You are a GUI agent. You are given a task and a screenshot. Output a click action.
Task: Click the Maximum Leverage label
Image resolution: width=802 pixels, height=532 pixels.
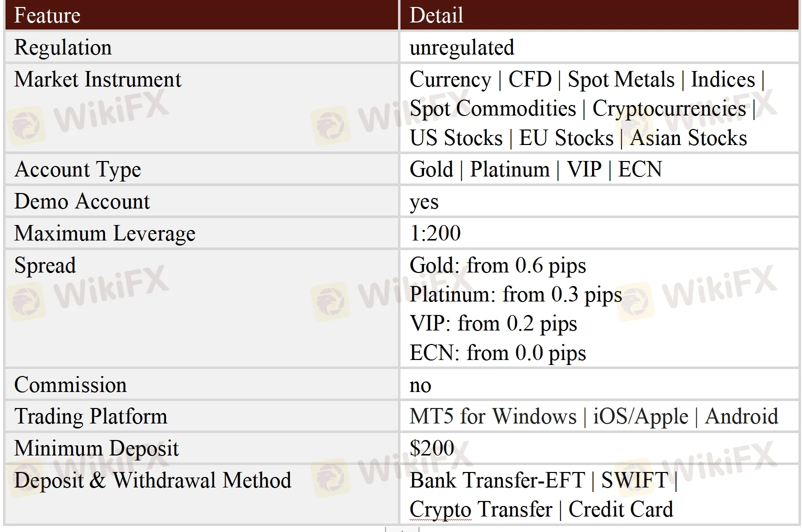[x=104, y=233]
